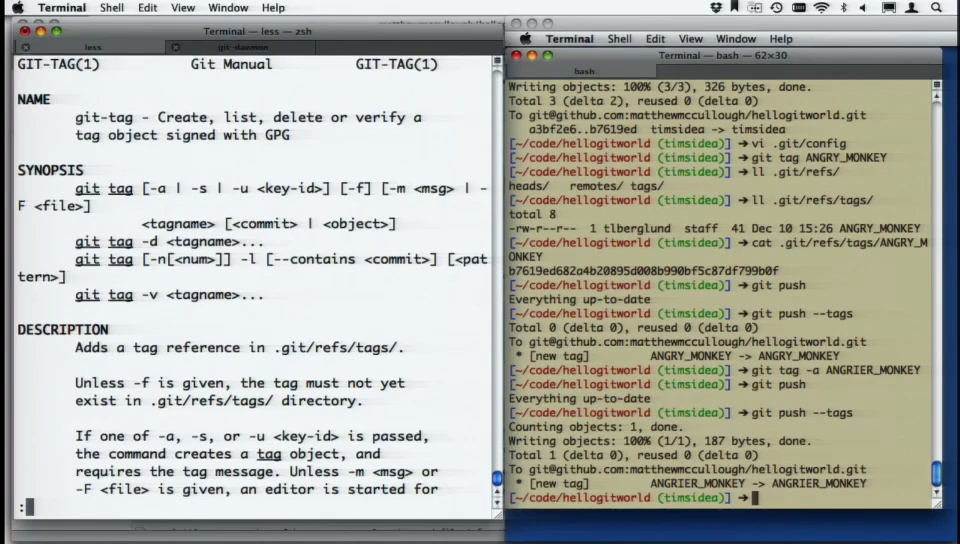Click the commit hash b7619ed682a4b... line

tap(643, 270)
